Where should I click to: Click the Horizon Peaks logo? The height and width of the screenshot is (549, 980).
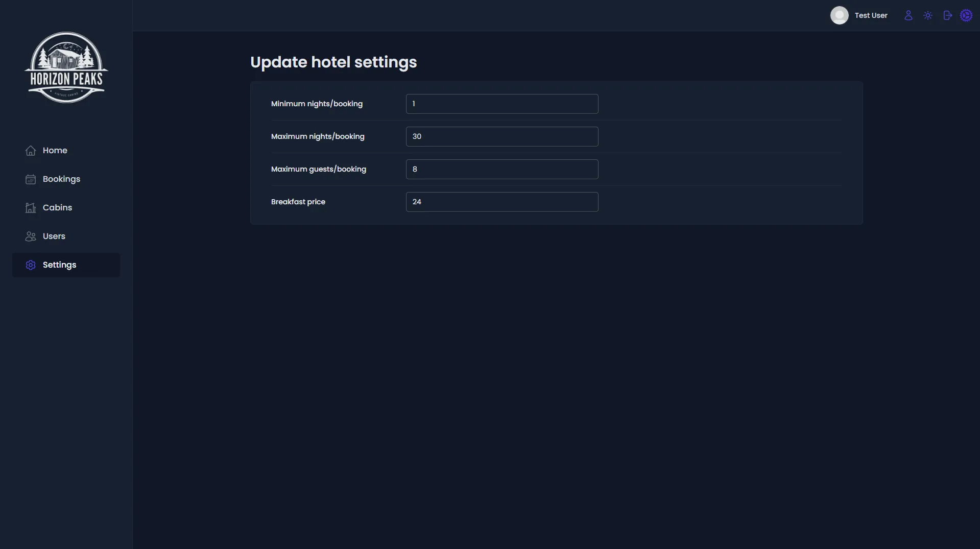[x=66, y=67]
